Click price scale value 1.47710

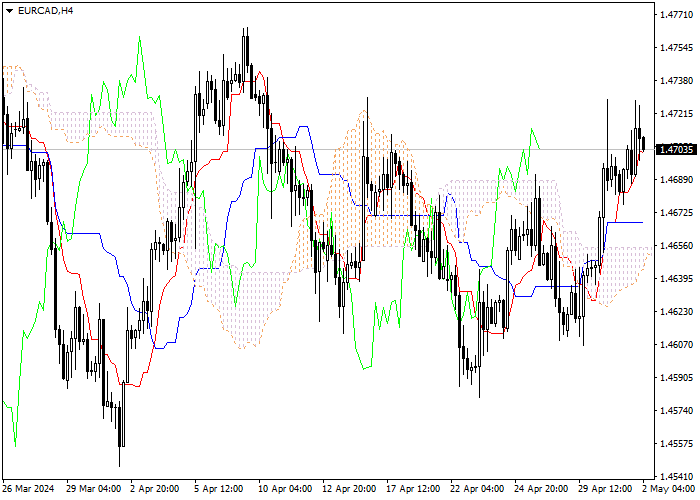point(676,15)
